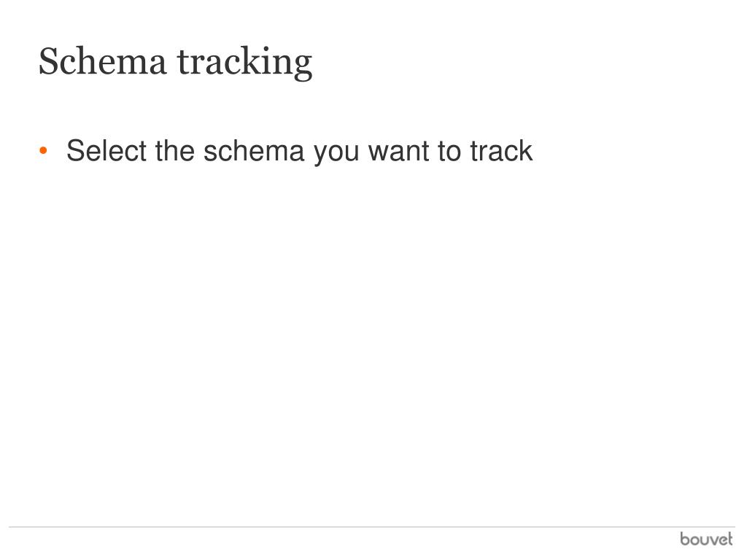Click the capital 'S' of 'Select'
This screenshot has width=747, height=560.
click(x=75, y=150)
